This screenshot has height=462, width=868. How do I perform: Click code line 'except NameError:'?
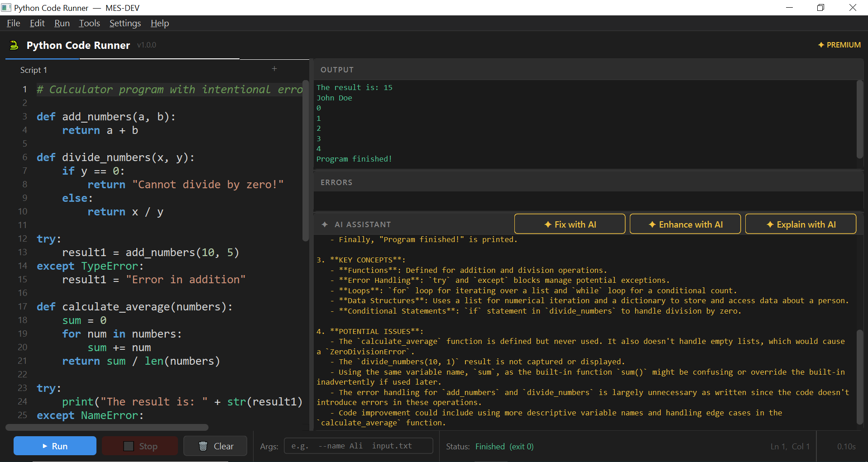tap(90, 415)
